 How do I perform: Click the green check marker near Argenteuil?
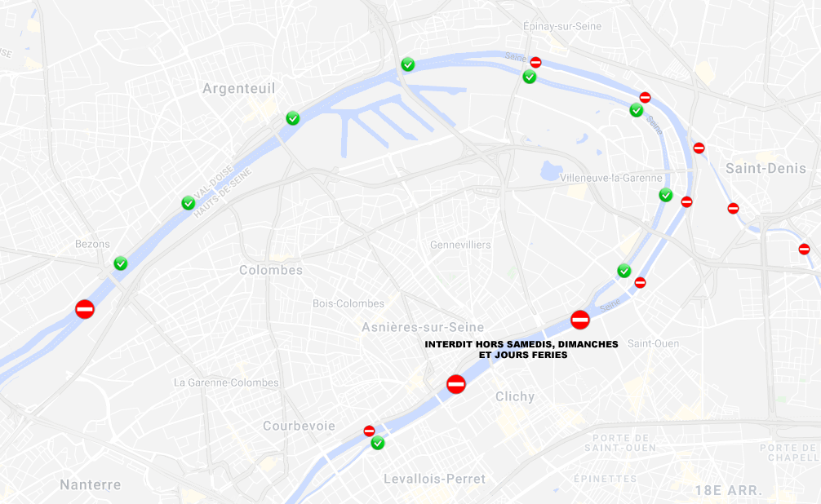pos(293,118)
